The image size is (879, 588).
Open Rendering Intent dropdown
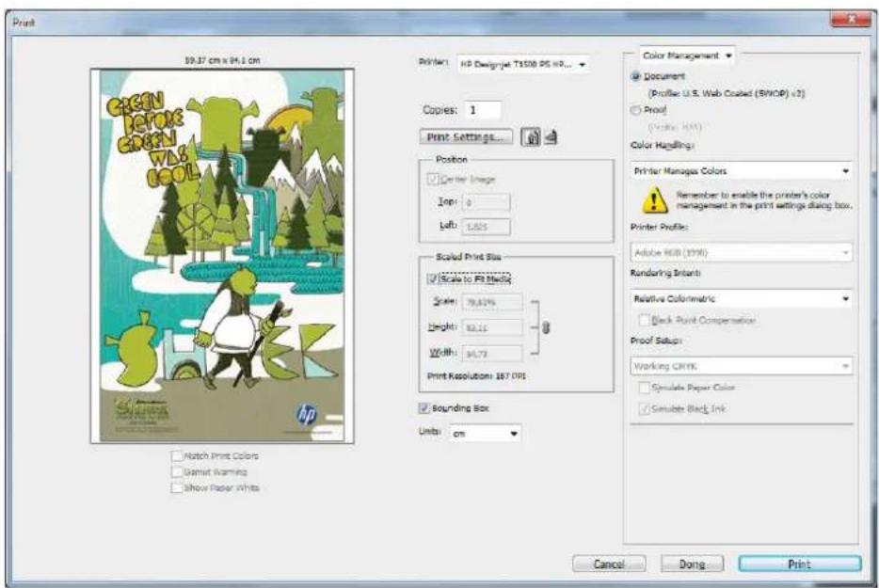click(741, 299)
